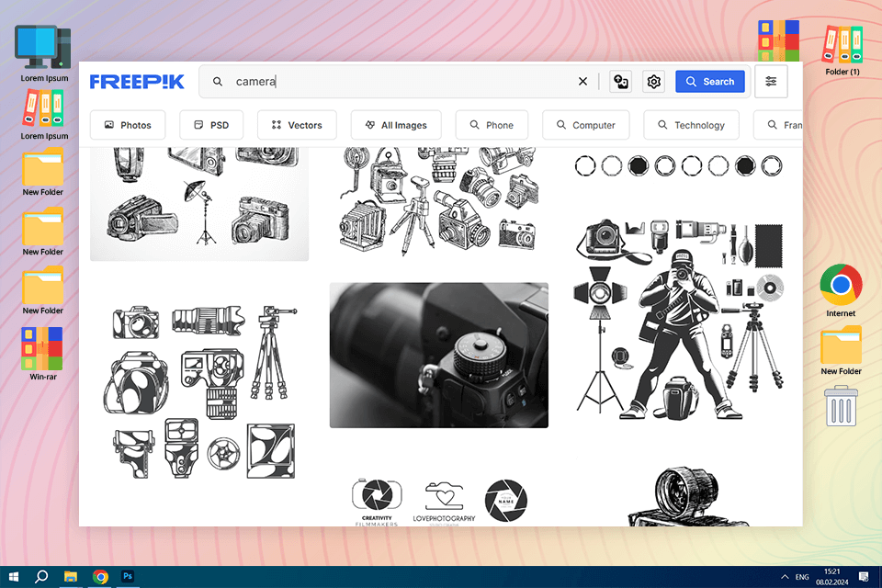
Task: Open Chrome from the taskbar
Action: (x=100, y=577)
